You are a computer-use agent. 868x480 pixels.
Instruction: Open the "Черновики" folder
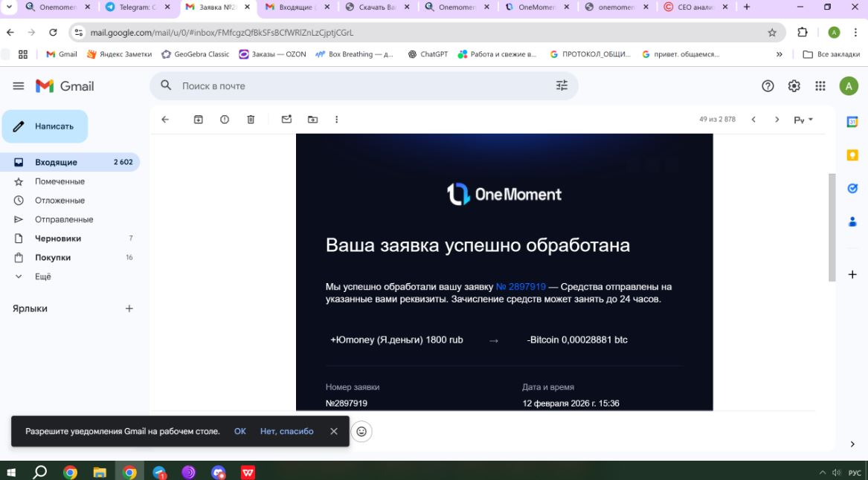tap(58, 239)
